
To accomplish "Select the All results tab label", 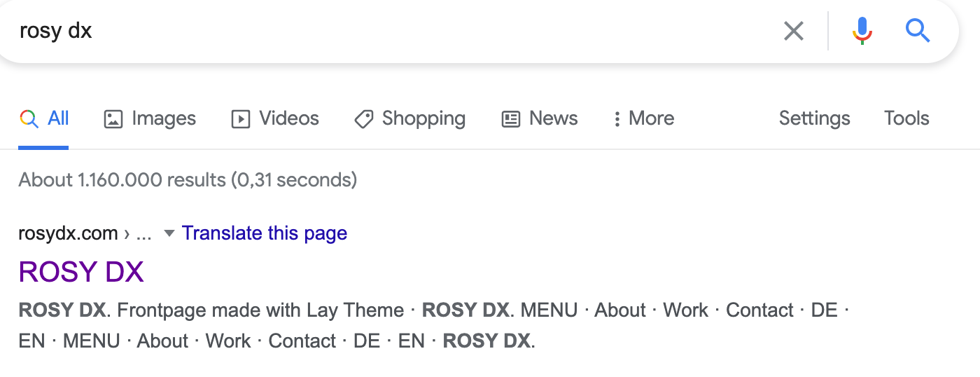I will 58,118.
